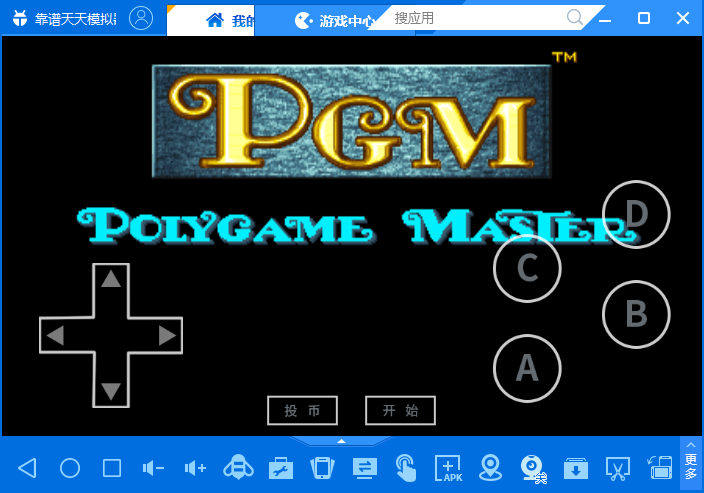Tap the D-pad down arrow
The image size is (704, 493).
[x=111, y=391]
